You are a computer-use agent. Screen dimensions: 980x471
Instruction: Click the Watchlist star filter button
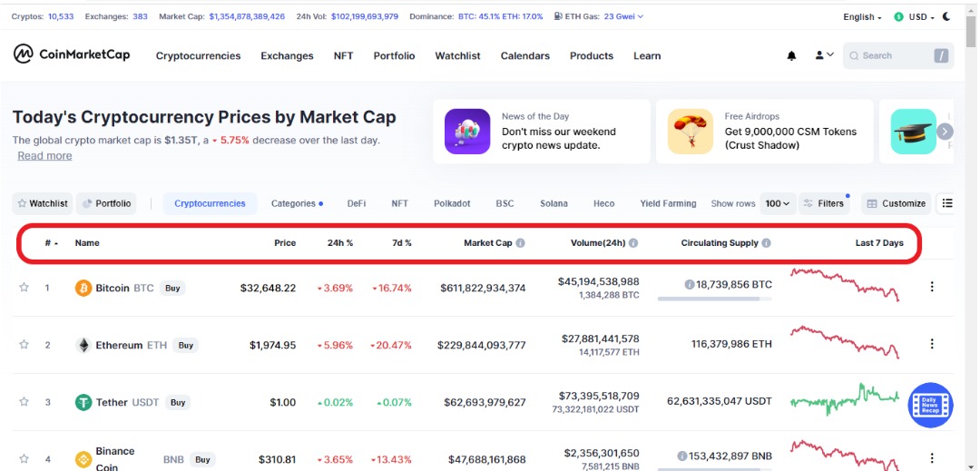tap(43, 203)
